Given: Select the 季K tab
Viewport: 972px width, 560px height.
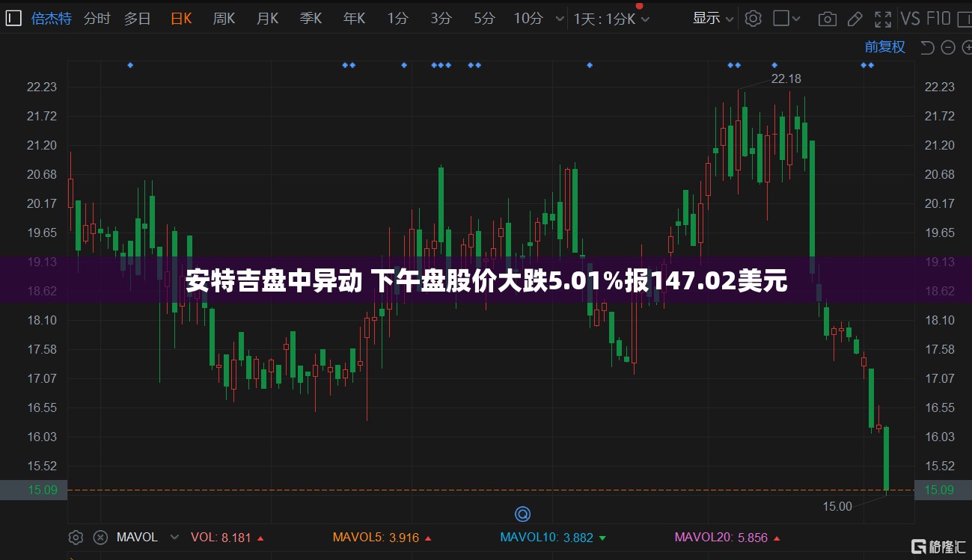Looking at the screenshot, I should 311,18.
